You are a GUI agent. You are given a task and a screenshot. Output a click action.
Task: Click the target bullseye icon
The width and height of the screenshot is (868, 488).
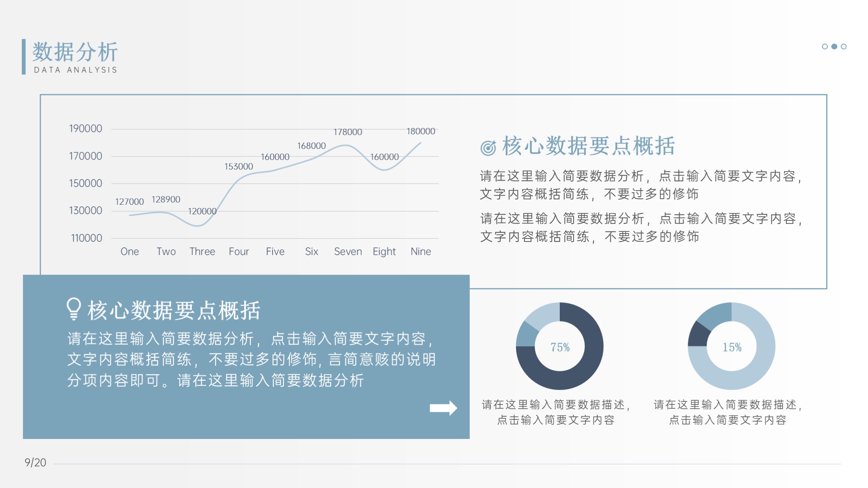click(x=488, y=148)
